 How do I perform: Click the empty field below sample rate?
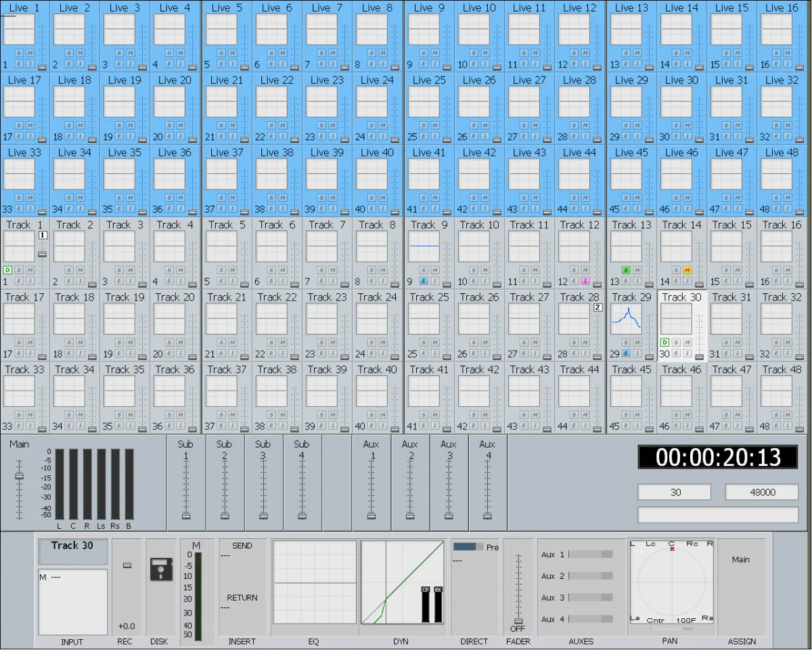click(718, 515)
